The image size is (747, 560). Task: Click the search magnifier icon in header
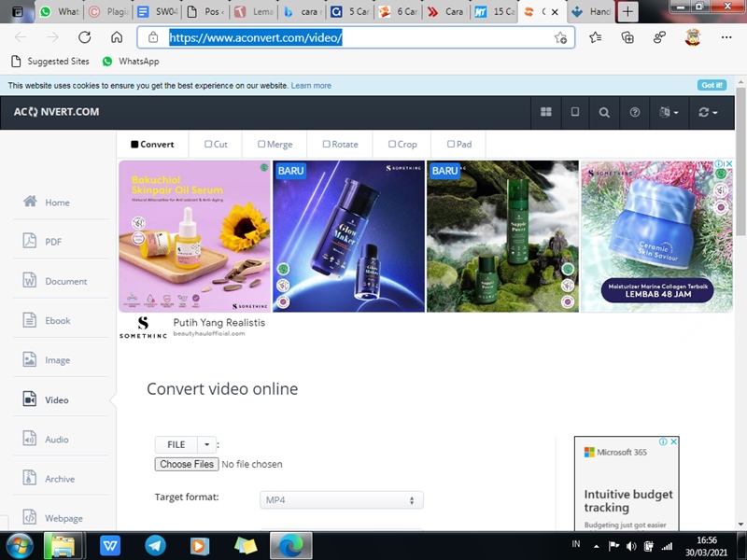pos(604,112)
